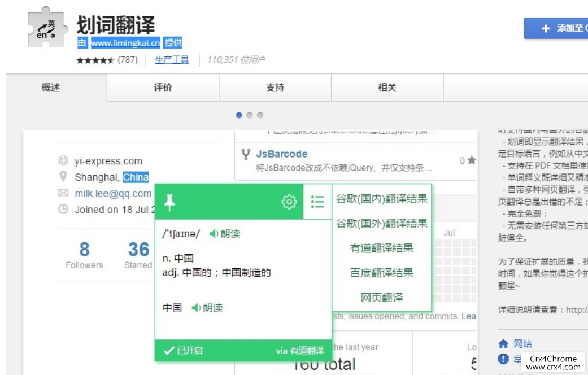This screenshot has height=375, width=588.
Task: Click via 有道翻译 source link
Action: pyautogui.click(x=300, y=351)
